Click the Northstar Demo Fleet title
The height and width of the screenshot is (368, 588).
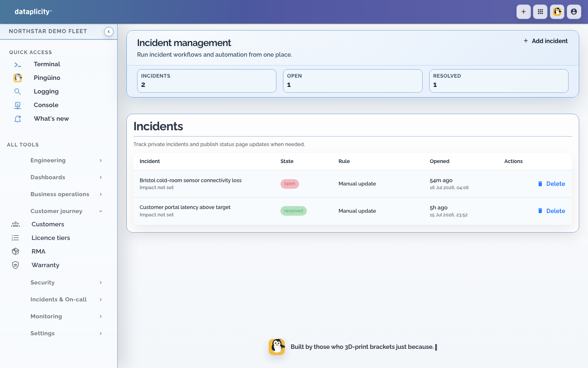click(x=48, y=31)
